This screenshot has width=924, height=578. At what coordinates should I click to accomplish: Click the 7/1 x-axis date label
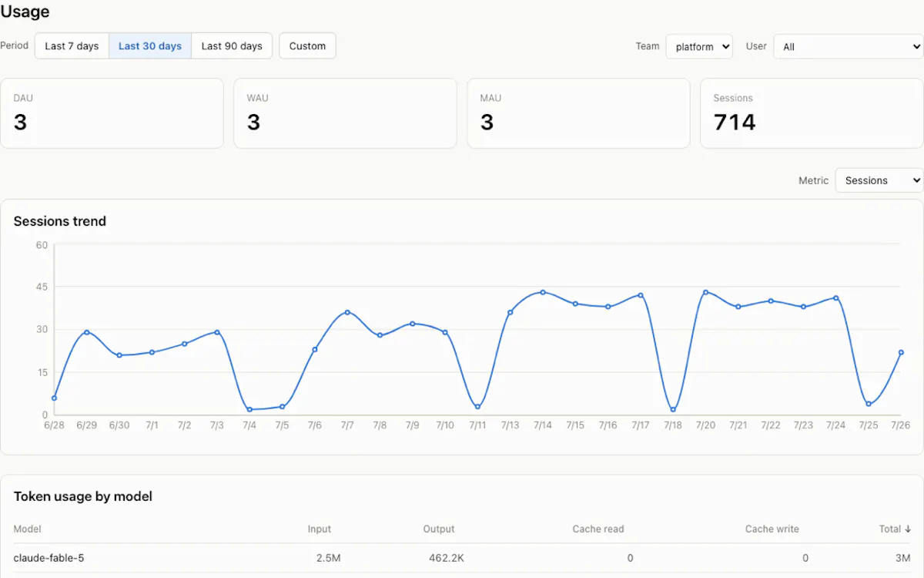tap(152, 425)
